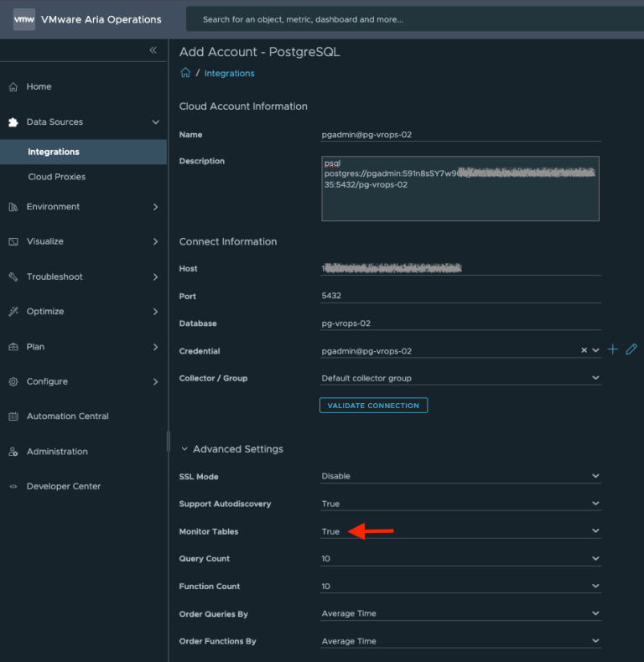Open the Developer Center page
The width and height of the screenshot is (644, 662).
pos(63,486)
